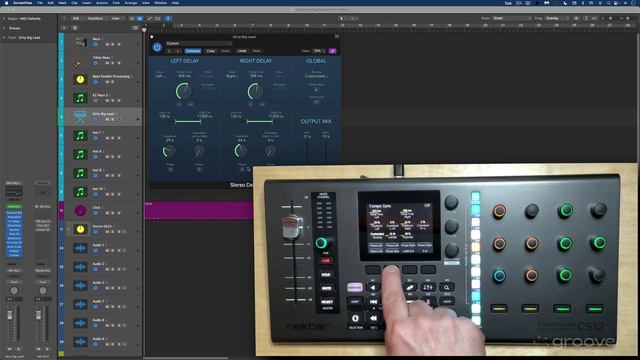Image resolution: width=640 pixels, height=360 pixels.
Task: Open the Mark menu
Action: [62, 3]
